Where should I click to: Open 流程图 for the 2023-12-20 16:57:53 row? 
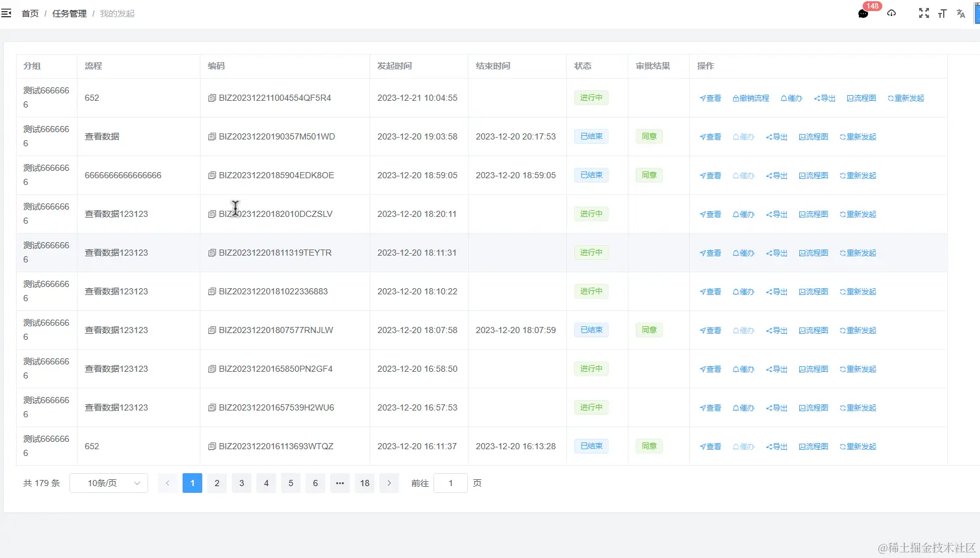click(813, 408)
